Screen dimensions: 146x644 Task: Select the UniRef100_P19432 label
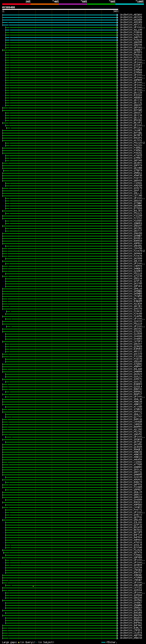[x=131, y=311]
